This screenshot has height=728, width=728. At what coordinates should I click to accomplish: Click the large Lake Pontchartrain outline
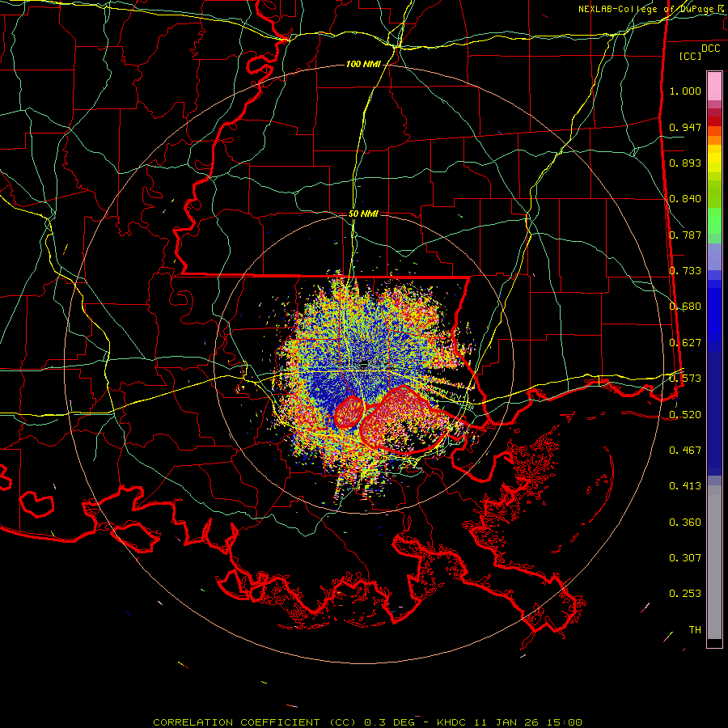click(x=403, y=420)
